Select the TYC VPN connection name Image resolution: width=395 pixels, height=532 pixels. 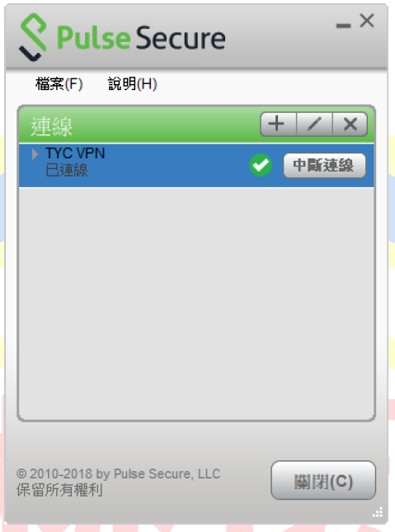[75, 153]
